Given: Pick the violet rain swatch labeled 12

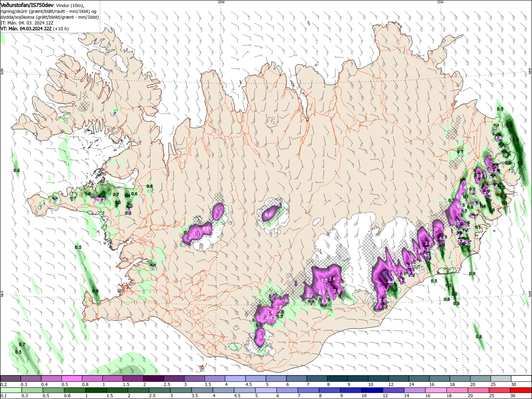Looking at the screenshot, I should coord(393,390).
